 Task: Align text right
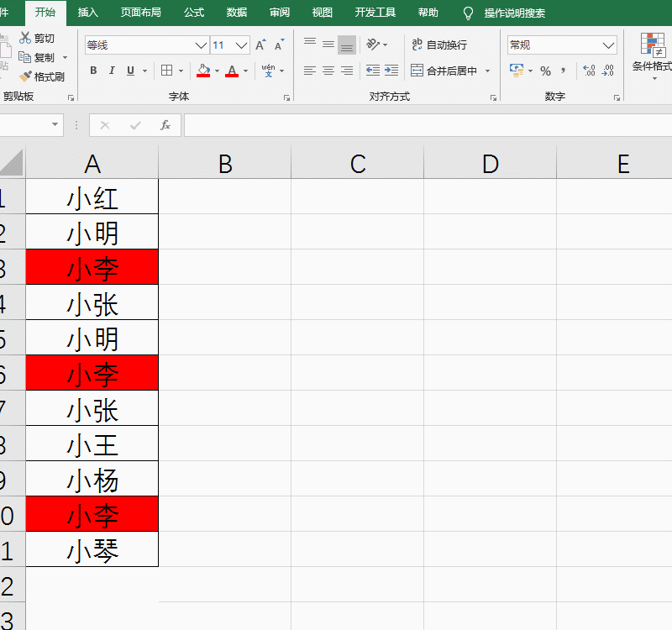click(347, 71)
